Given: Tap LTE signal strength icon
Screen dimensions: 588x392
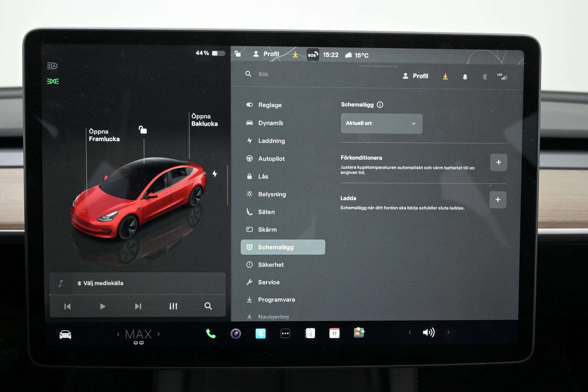Looking at the screenshot, I should pos(502,76).
